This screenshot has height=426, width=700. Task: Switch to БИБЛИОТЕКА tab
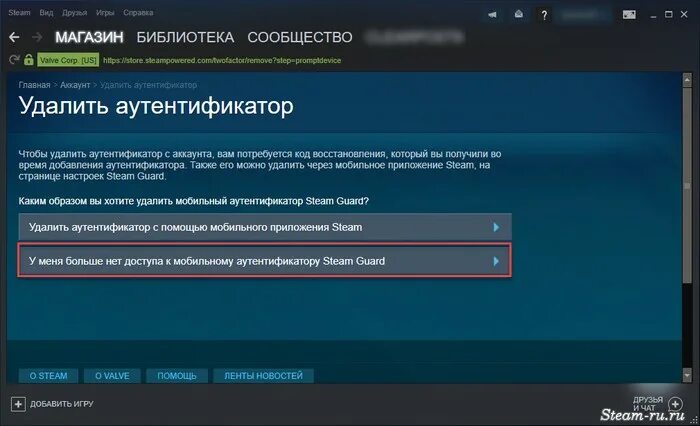click(185, 37)
